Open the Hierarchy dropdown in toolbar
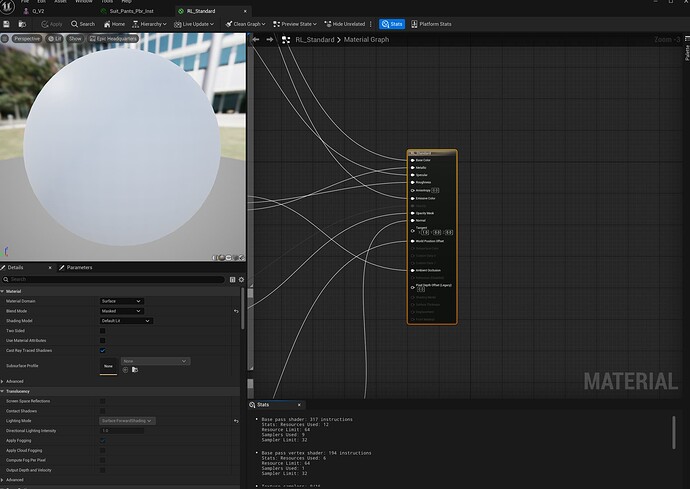 150,24
